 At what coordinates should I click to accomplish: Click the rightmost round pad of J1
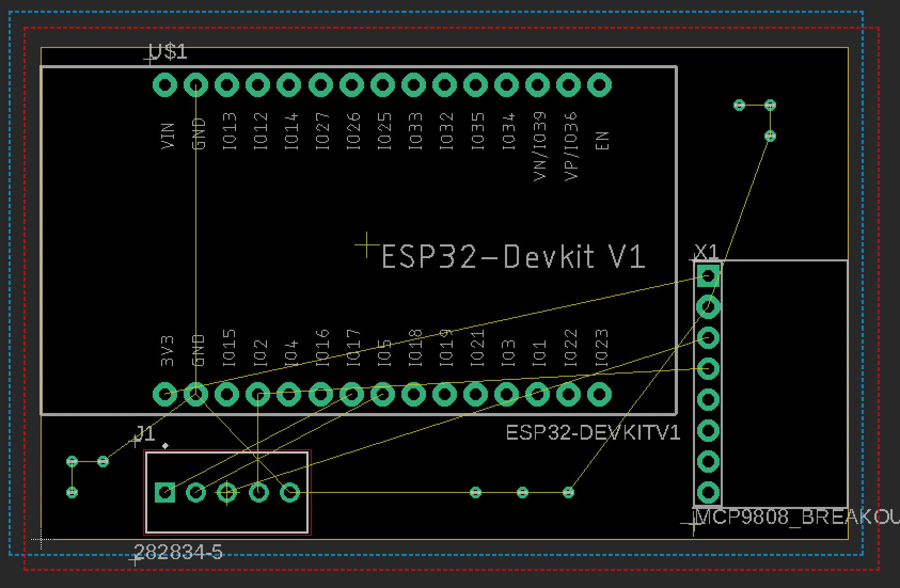pos(290,492)
